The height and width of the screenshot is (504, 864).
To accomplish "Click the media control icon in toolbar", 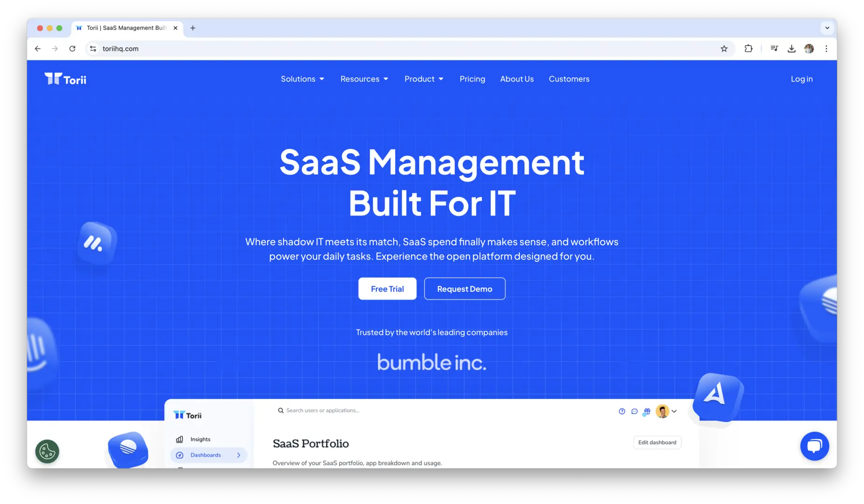I will 774,49.
